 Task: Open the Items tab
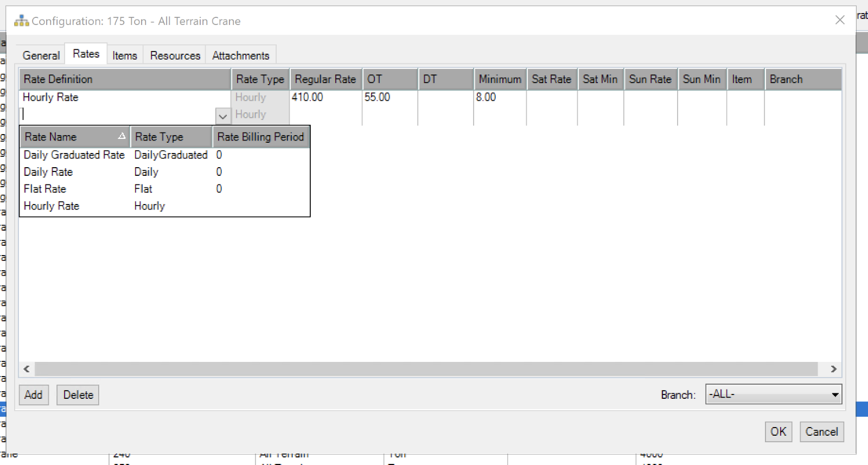[x=125, y=55]
